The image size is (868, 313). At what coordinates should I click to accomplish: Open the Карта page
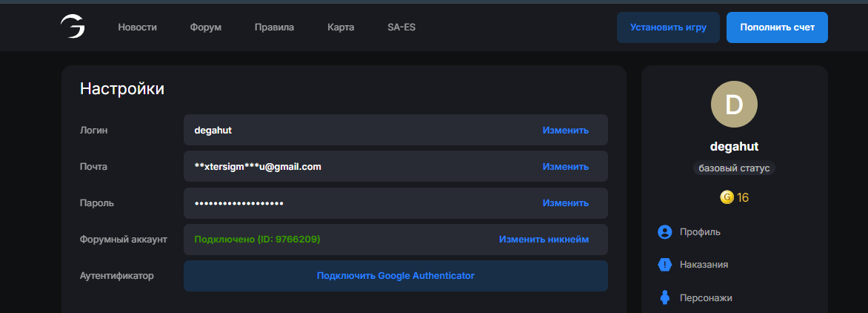(341, 27)
